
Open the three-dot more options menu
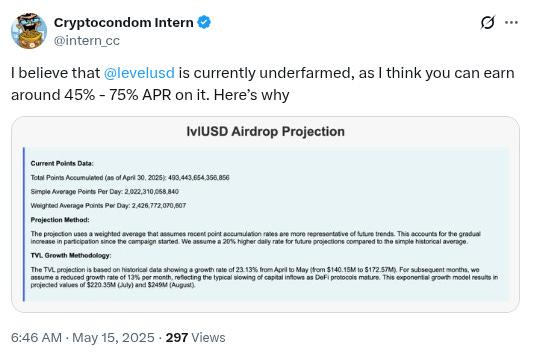[511, 22]
